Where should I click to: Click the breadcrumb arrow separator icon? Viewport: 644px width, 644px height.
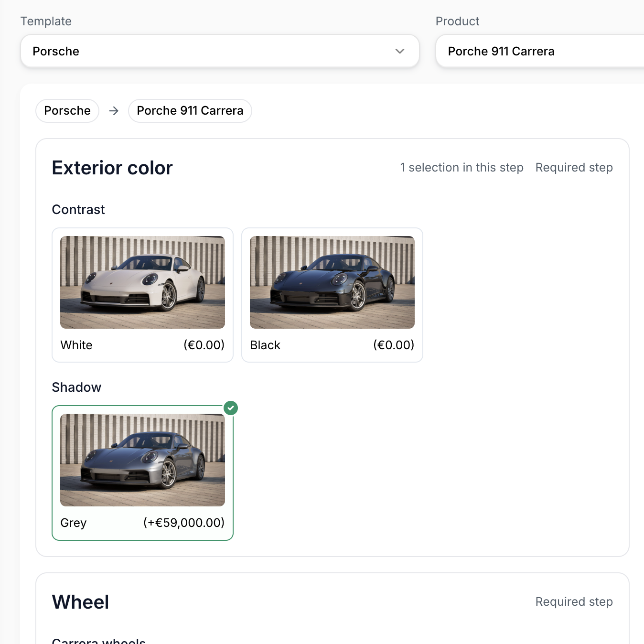click(x=114, y=111)
